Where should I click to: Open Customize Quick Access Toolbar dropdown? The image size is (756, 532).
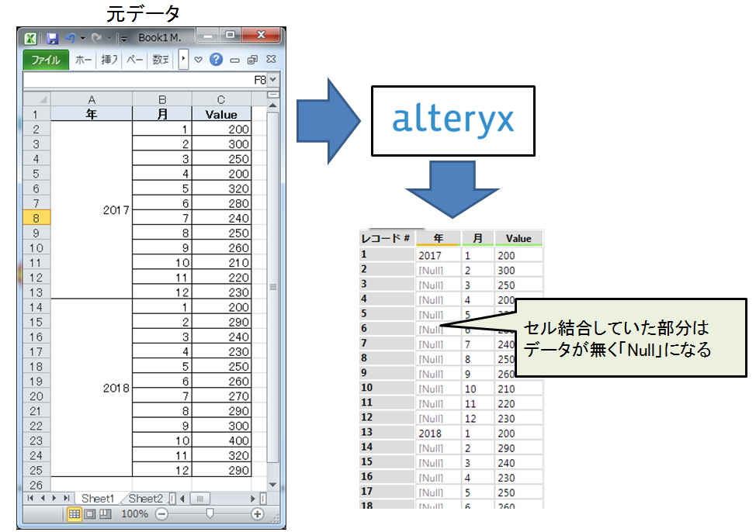coord(123,38)
